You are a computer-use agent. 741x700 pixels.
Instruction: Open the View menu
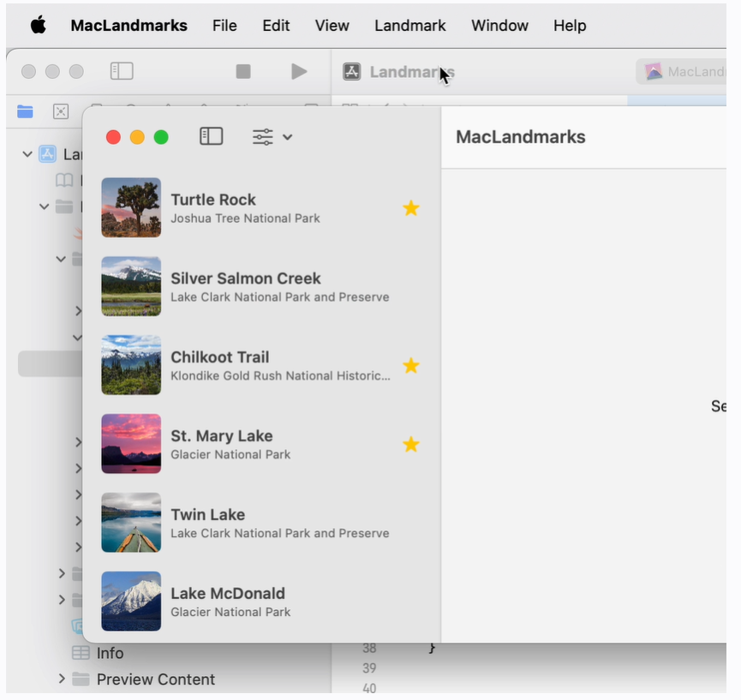click(x=332, y=26)
